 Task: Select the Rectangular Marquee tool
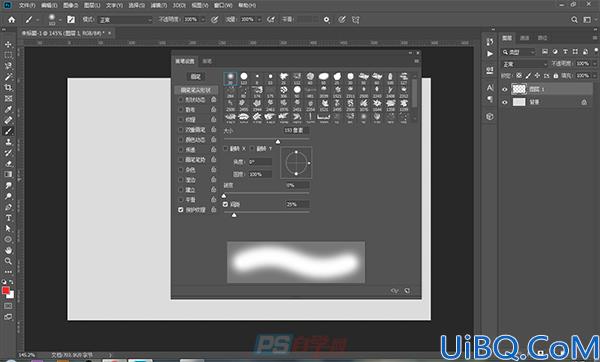(8, 55)
